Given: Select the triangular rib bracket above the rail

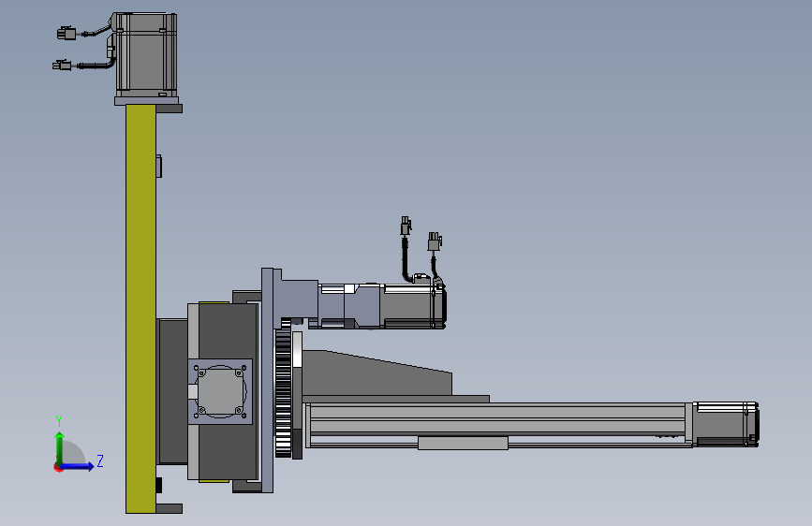Looking at the screenshot, I should [377, 373].
